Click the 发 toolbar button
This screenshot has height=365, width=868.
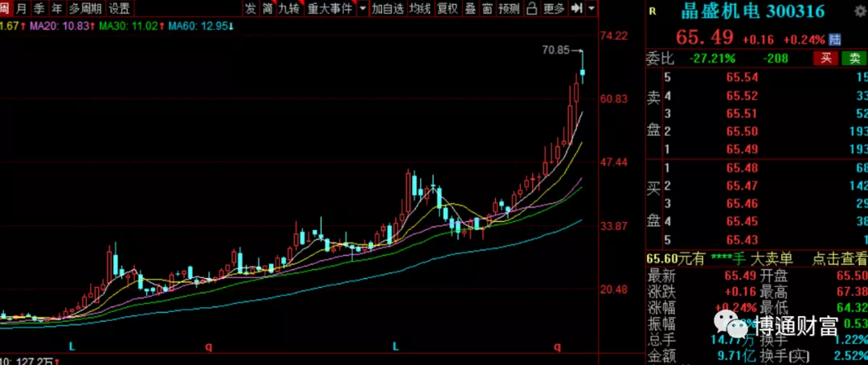click(x=251, y=8)
